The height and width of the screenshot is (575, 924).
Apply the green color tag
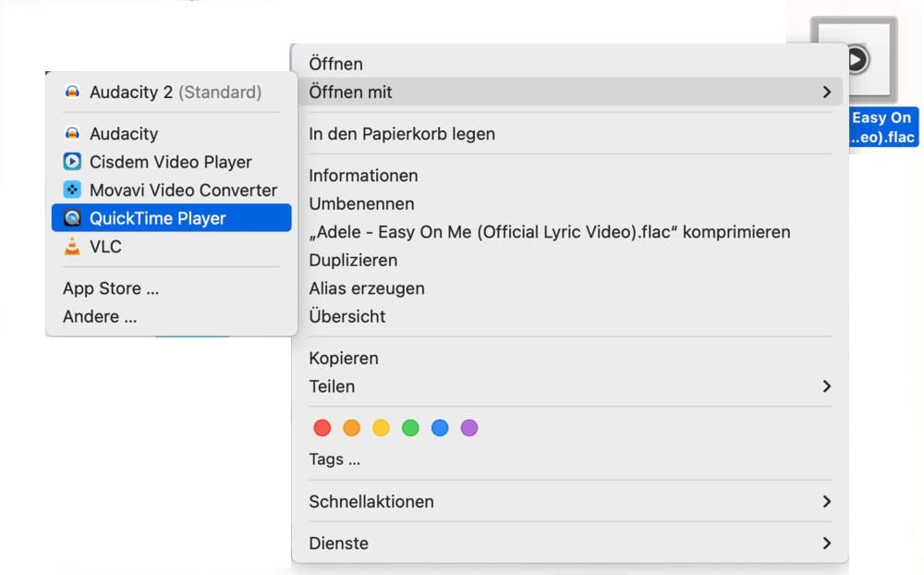coord(410,428)
